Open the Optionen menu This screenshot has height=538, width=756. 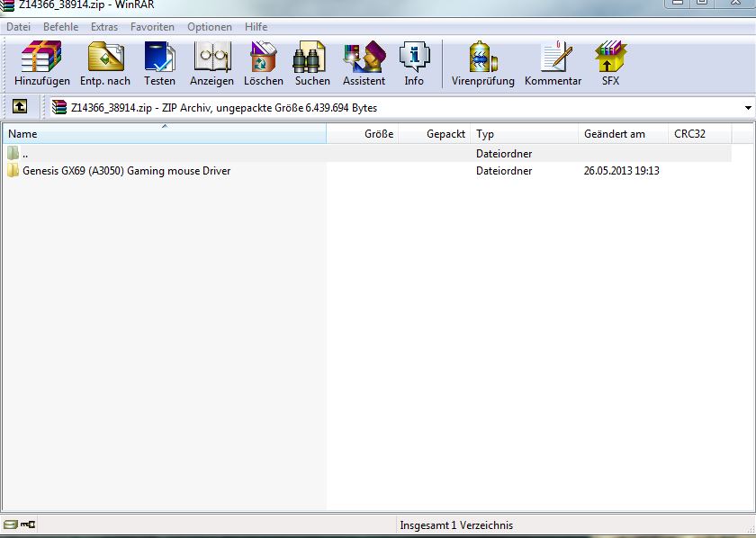coord(209,27)
